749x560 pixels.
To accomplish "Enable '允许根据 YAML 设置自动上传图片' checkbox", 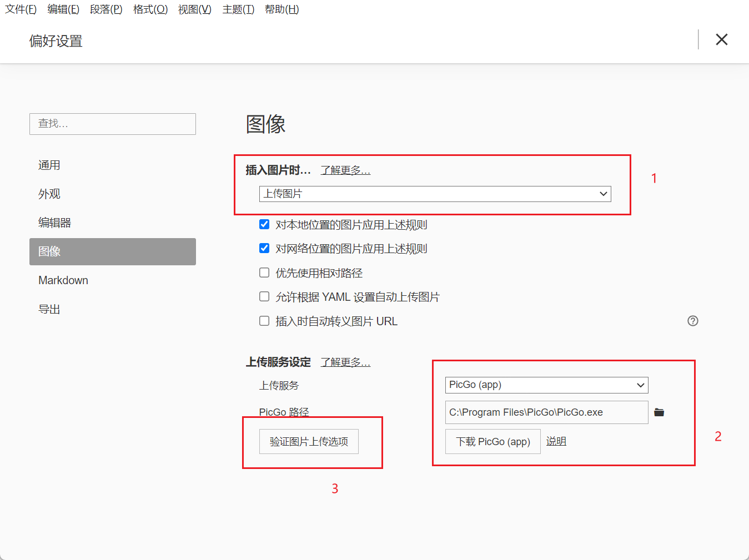I will (264, 296).
